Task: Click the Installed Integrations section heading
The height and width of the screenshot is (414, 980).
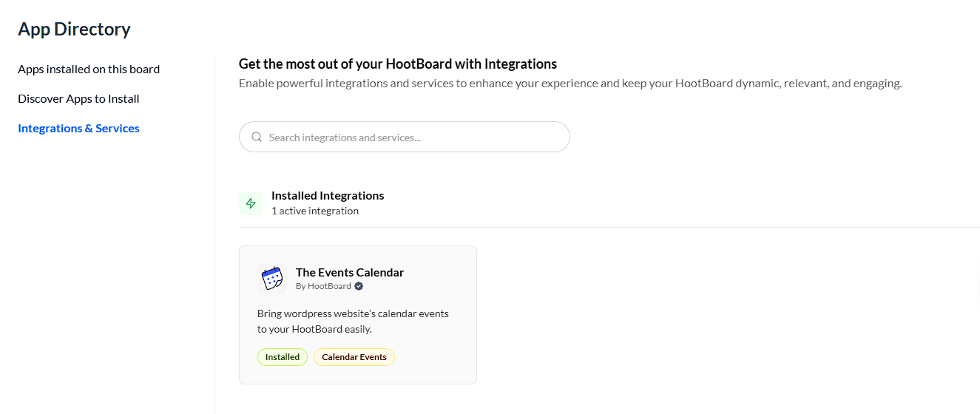Action: click(328, 196)
